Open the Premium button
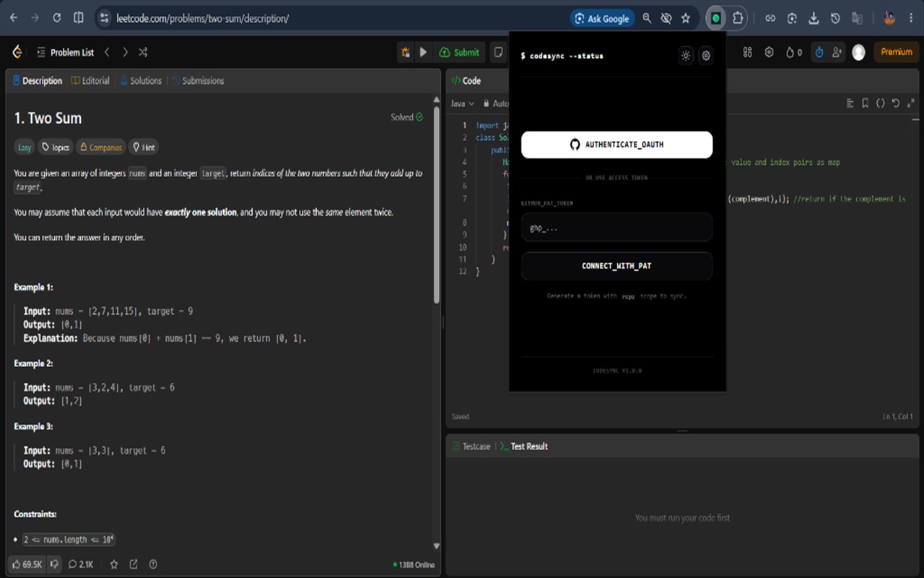The height and width of the screenshot is (578, 924). pos(896,52)
